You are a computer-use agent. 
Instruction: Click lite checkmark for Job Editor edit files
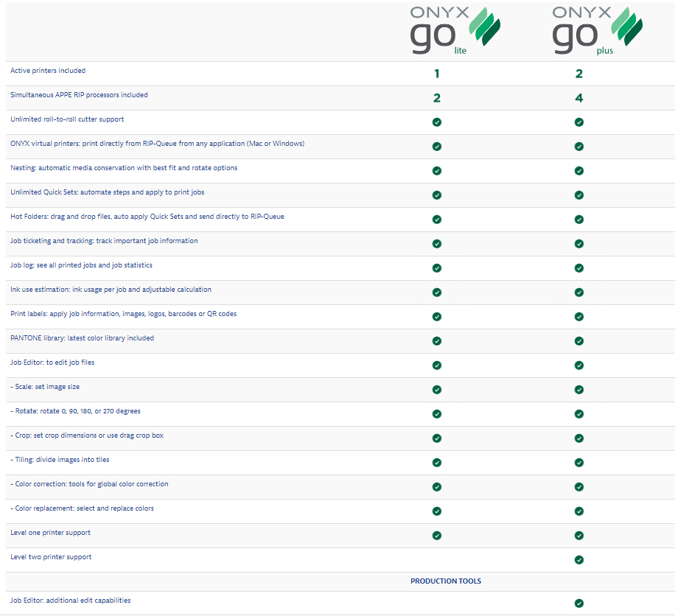point(437,365)
